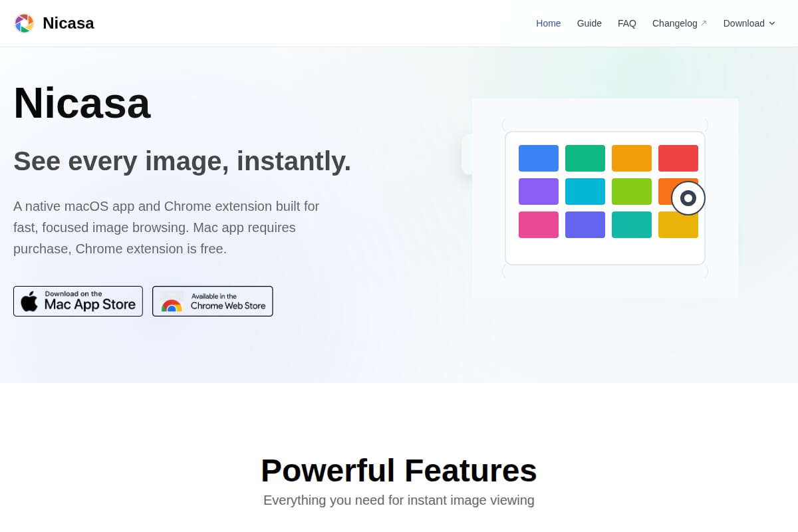Click the Nicasa brand name in header

(x=68, y=23)
